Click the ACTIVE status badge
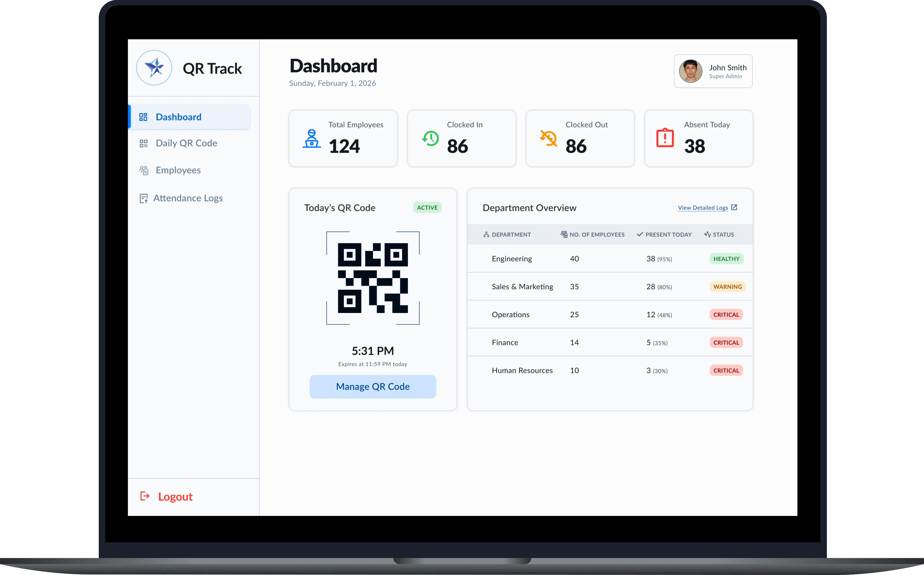The height and width of the screenshot is (575, 924). pos(427,208)
